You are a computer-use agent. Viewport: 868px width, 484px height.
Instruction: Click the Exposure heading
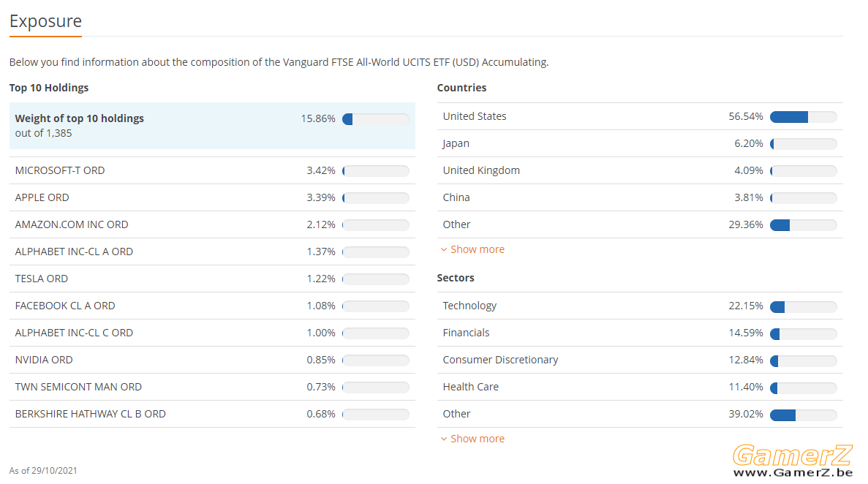click(45, 21)
